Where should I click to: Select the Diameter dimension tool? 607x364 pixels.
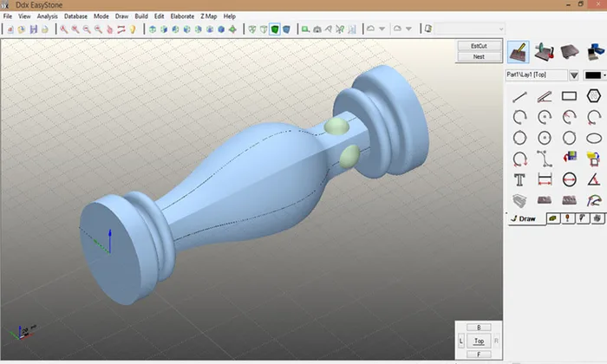pos(569,180)
